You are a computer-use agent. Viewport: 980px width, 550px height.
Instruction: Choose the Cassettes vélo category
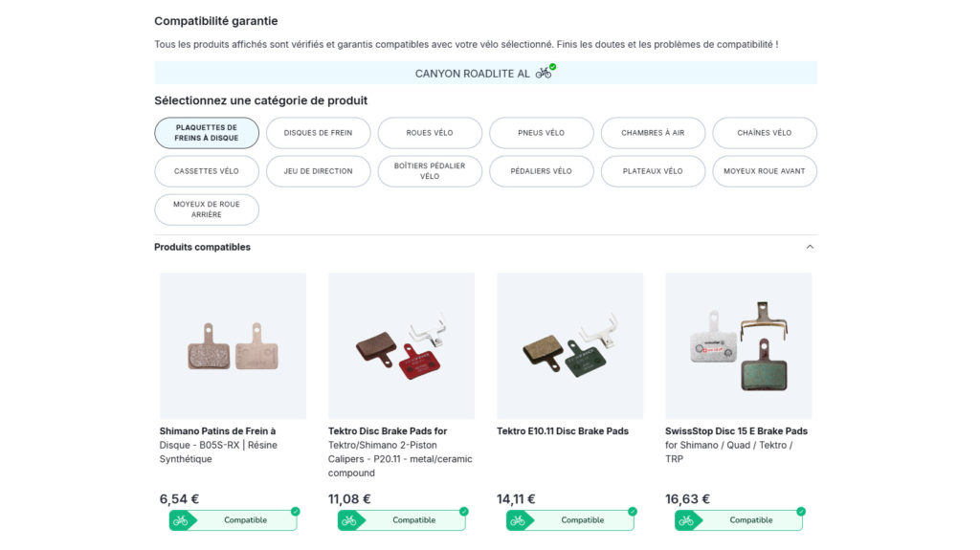point(207,171)
